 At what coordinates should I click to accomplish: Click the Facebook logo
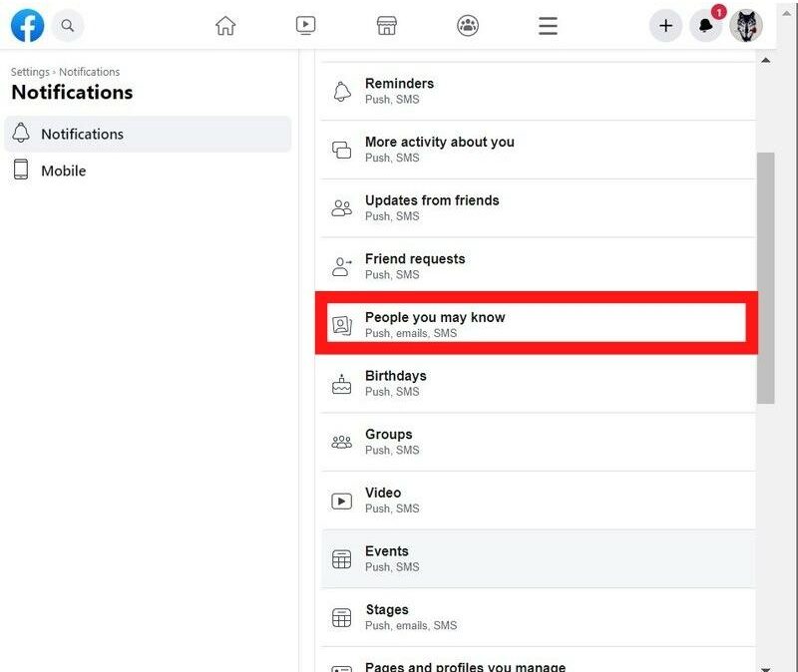click(28, 26)
